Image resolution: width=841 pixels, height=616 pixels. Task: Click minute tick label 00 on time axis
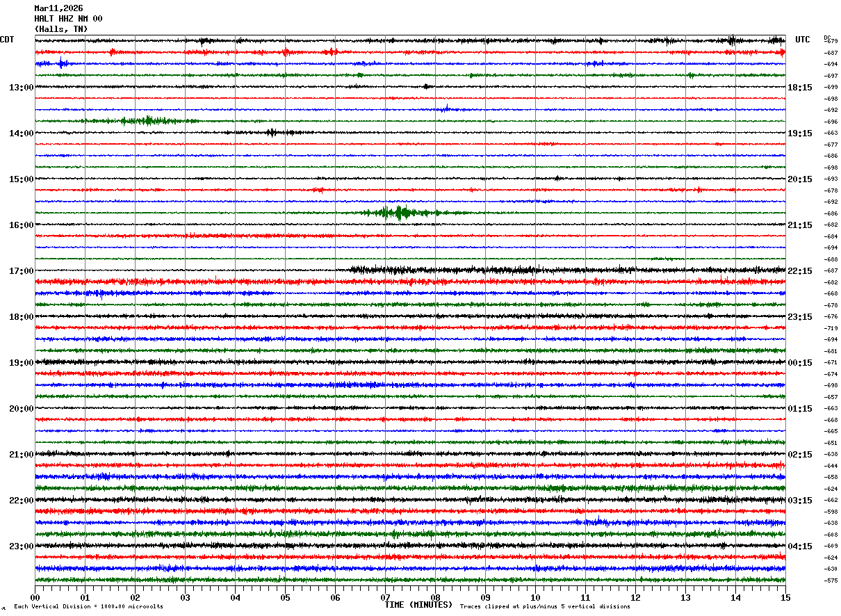pyautogui.click(x=35, y=597)
